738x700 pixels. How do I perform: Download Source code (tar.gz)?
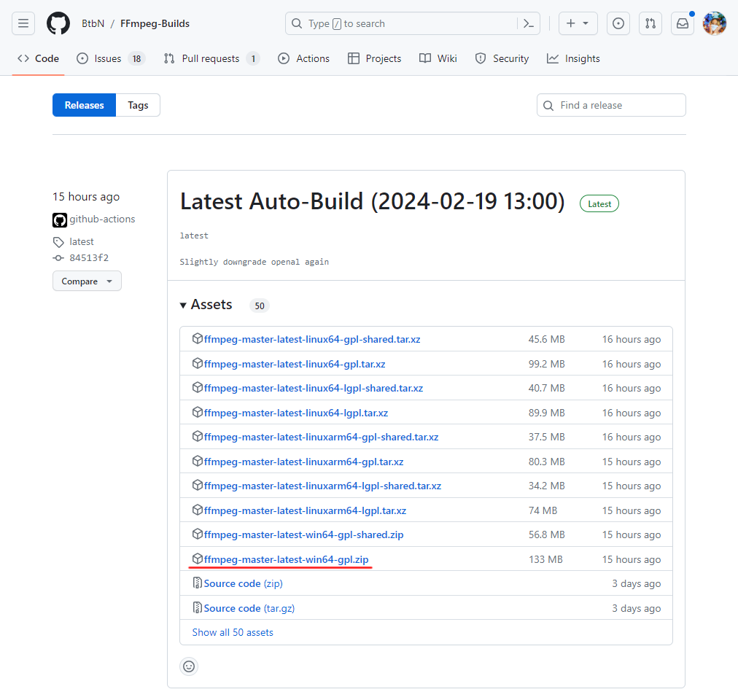tap(249, 608)
